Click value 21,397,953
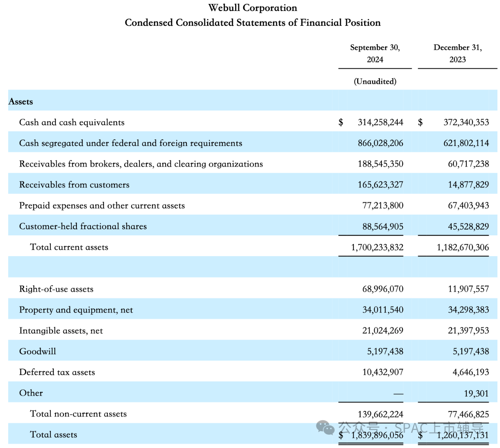The height and width of the screenshot is (448, 500). (468, 331)
